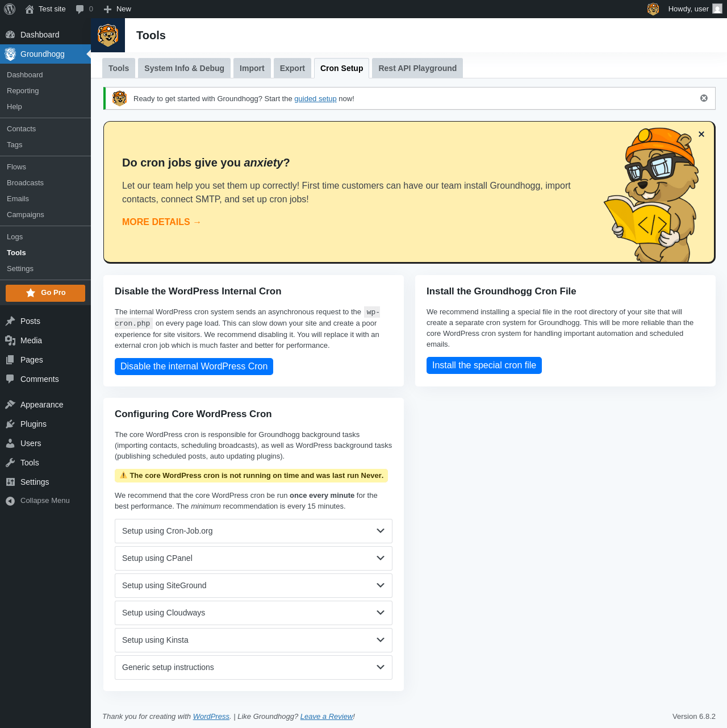Open the MORE DETAILS link
Viewport: 727px width, 728px height.
162,222
